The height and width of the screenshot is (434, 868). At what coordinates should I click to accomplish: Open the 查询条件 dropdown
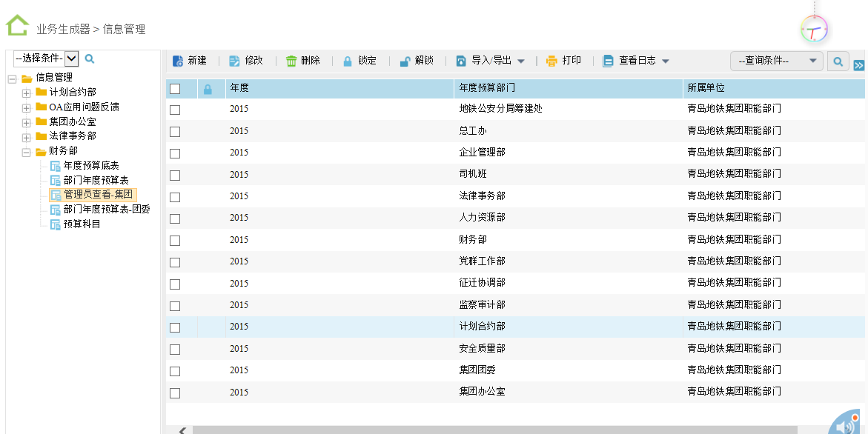pos(776,61)
